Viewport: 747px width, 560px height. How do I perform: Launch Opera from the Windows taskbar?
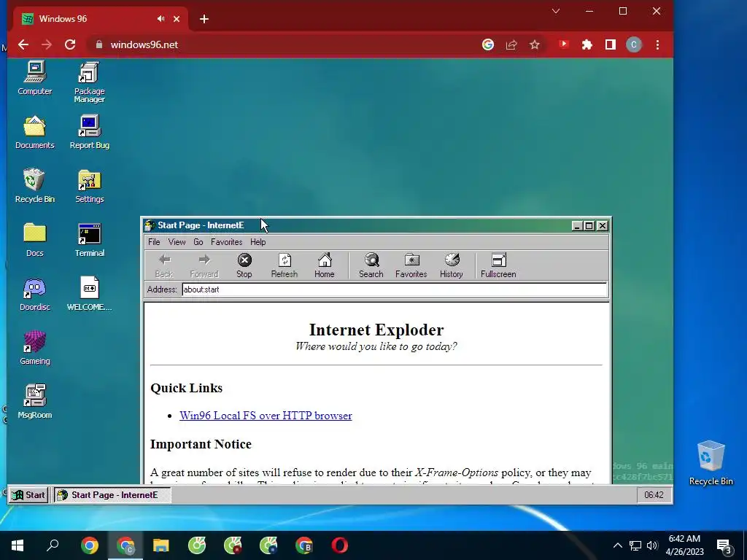340,545
